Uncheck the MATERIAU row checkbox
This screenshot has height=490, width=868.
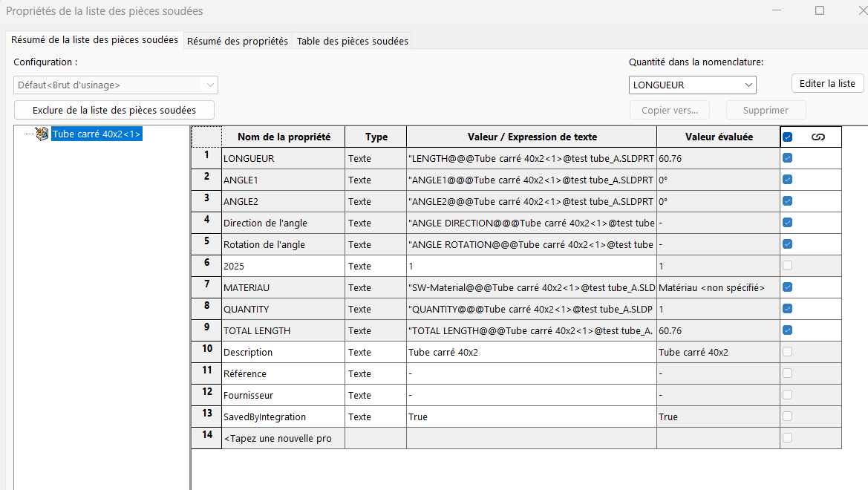point(787,287)
